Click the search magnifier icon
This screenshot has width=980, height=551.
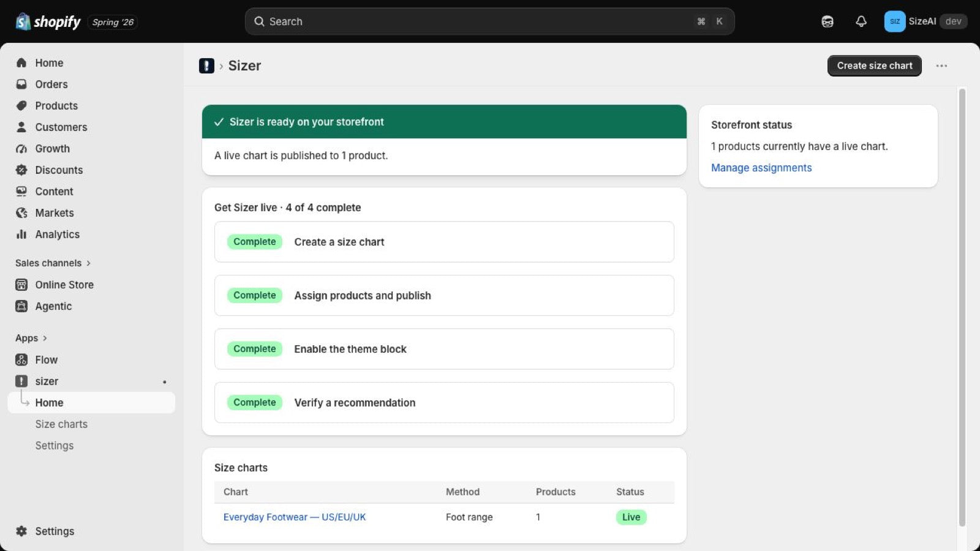pos(259,21)
